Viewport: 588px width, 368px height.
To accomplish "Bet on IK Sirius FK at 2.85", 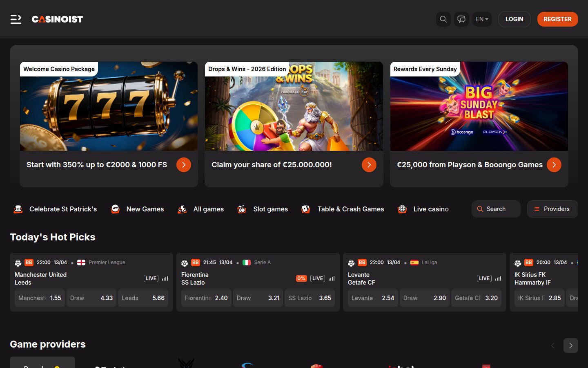I will pos(539,298).
